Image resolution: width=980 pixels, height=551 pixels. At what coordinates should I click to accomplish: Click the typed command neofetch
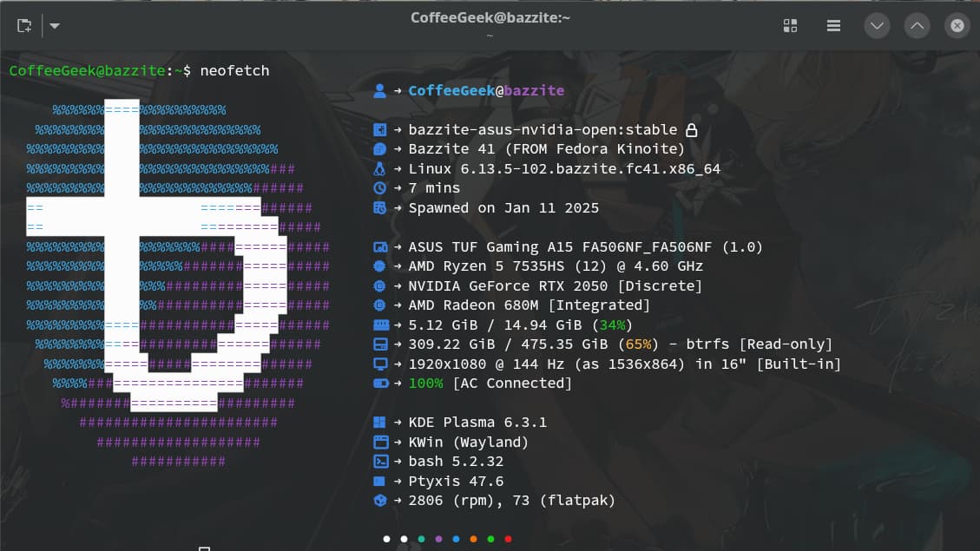point(234,70)
